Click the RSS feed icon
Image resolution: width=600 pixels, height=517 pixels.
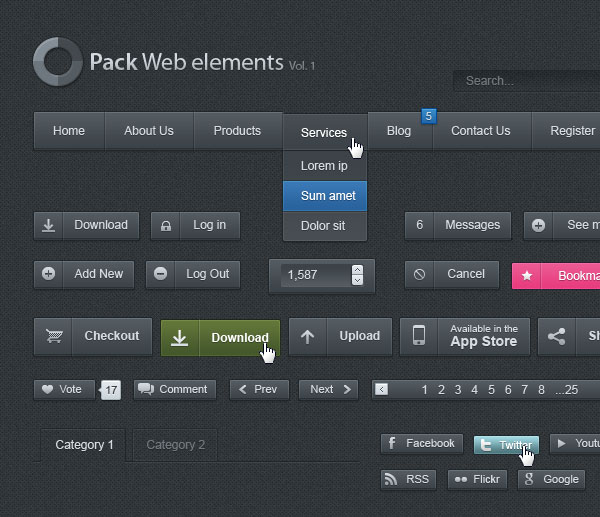(x=391, y=479)
